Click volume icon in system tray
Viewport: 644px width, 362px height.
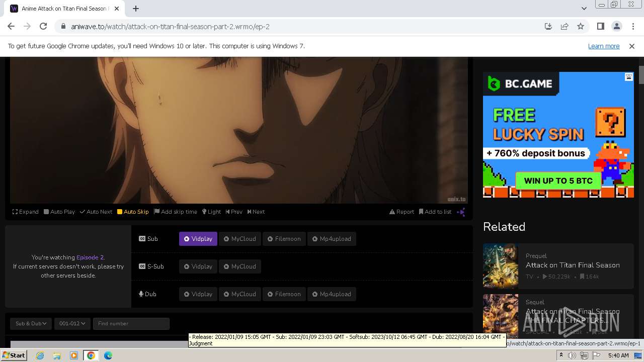point(572,355)
